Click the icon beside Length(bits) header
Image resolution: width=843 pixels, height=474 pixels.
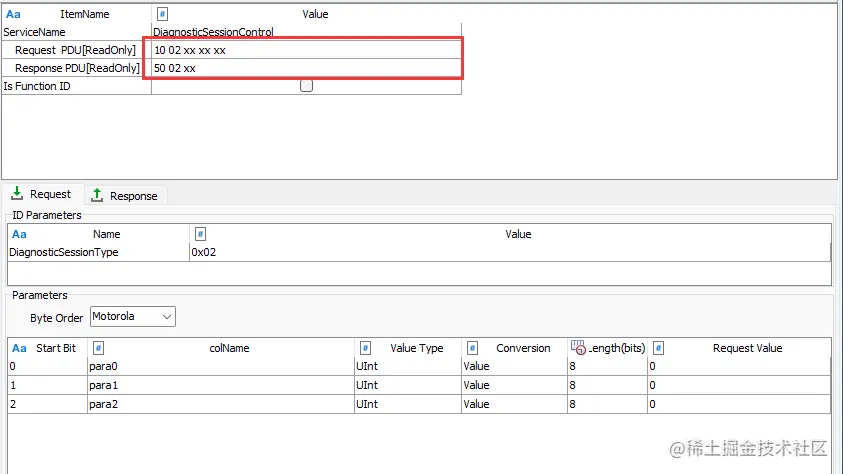tap(578, 348)
